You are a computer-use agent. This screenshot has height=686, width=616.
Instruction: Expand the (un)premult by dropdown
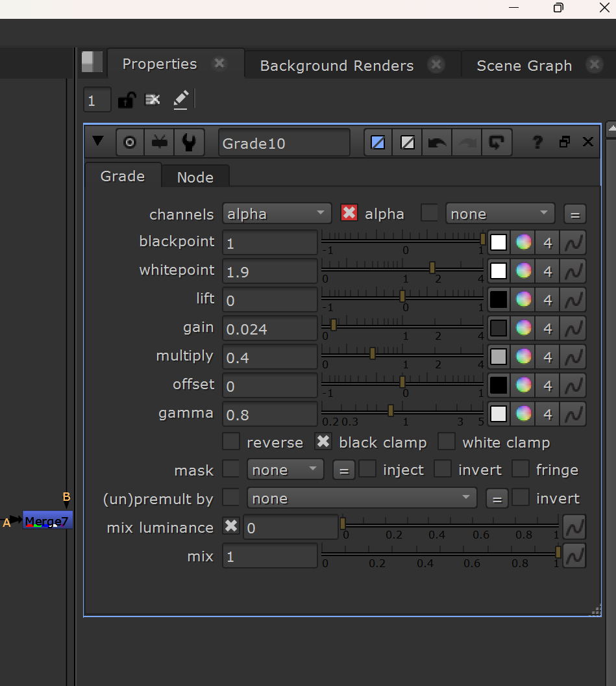click(x=362, y=498)
